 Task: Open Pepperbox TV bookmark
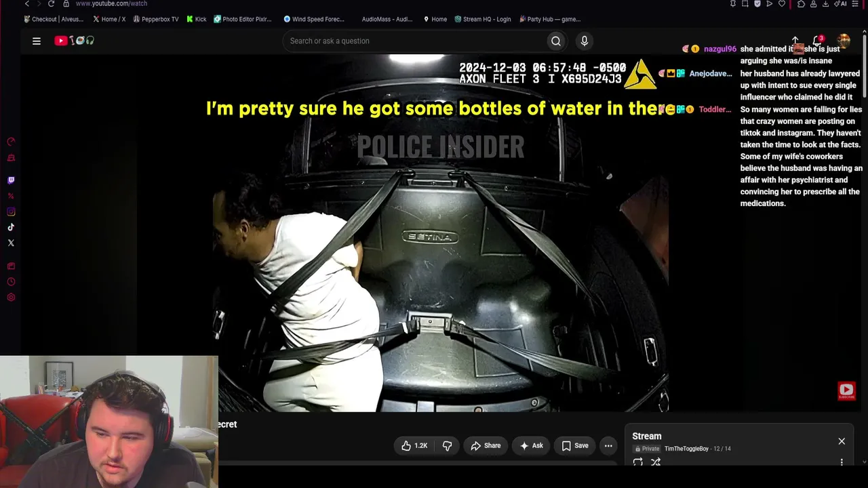click(x=156, y=19)
